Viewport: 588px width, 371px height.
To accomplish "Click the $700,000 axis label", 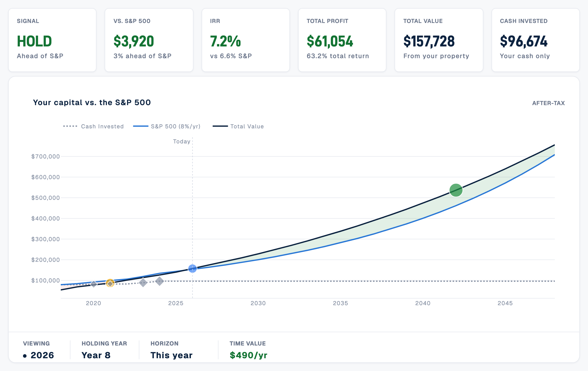I will pyautogui.click(x=45, y=156).
